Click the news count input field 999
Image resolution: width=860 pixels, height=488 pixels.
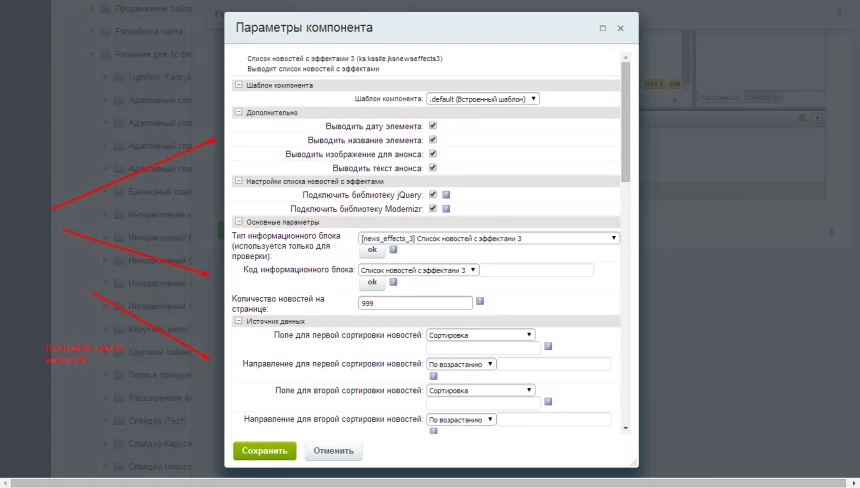(415, 303)
